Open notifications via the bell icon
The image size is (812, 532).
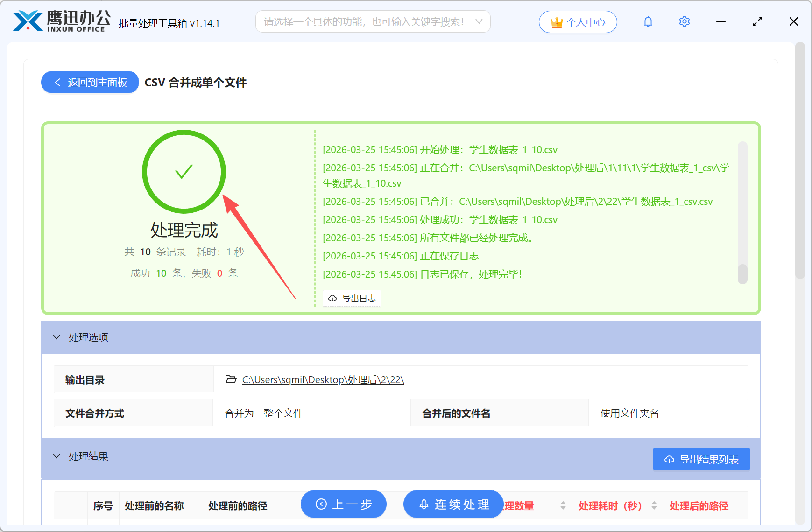(648, 21)
